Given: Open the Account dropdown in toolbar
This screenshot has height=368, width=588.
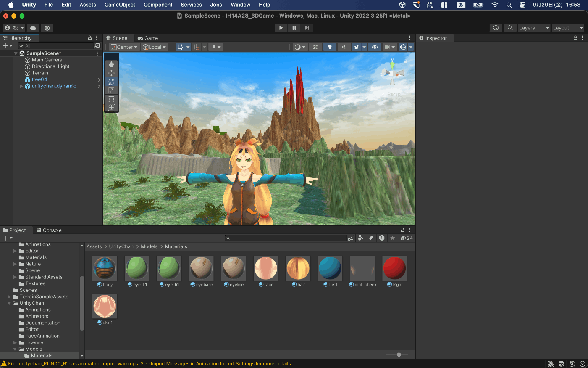Looking at the screenshot, I should click(14, 28).
